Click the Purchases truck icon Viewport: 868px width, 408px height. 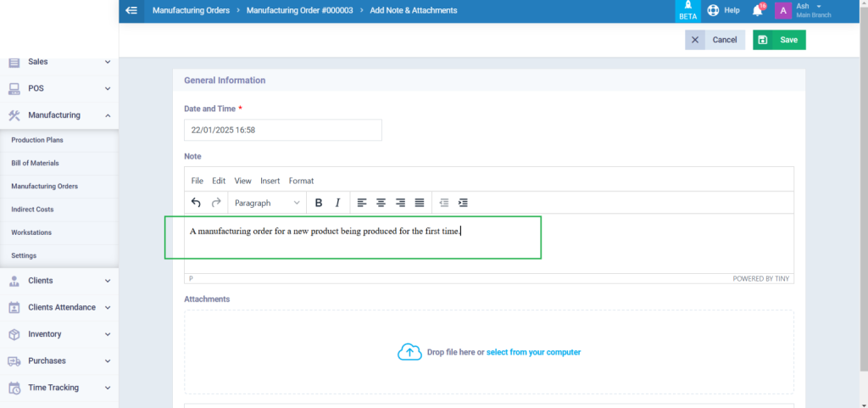pos(14,361)
